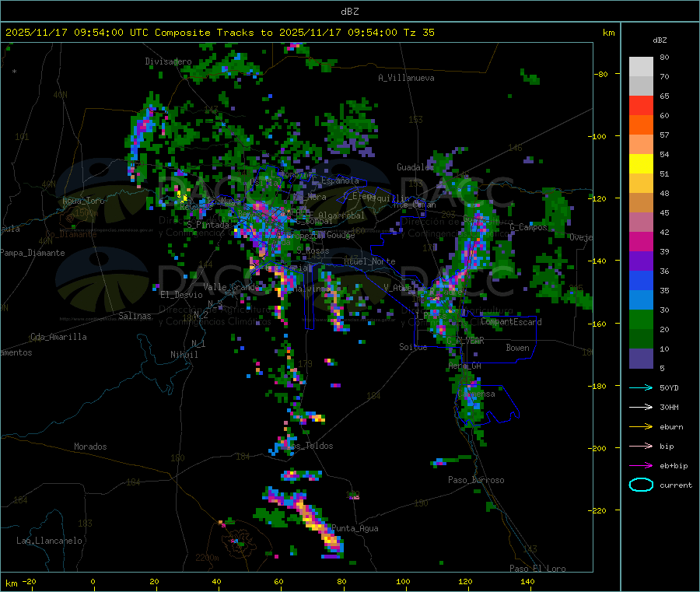
Task: Click the 140 km x-axis tick
Action: coord(527,581)
